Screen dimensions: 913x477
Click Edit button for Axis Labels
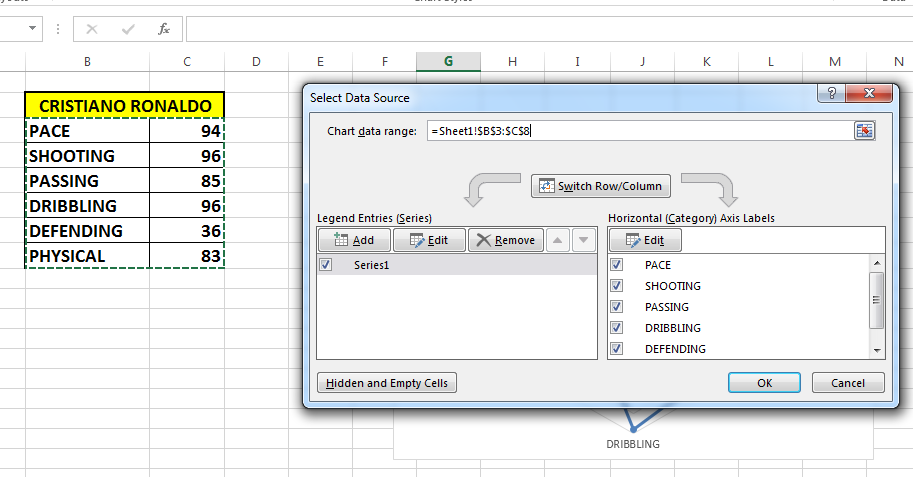tap(645, 240)
